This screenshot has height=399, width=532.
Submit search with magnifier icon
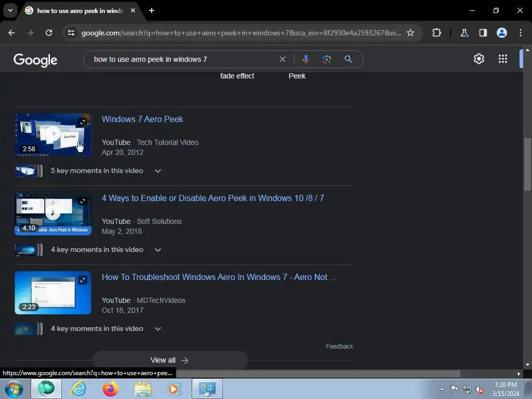348,59
